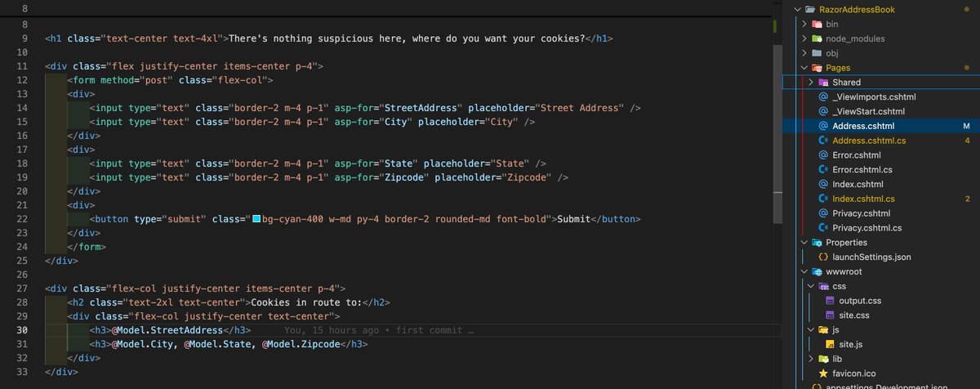Collapse the wwwroot folder chevron

point(804,271)
